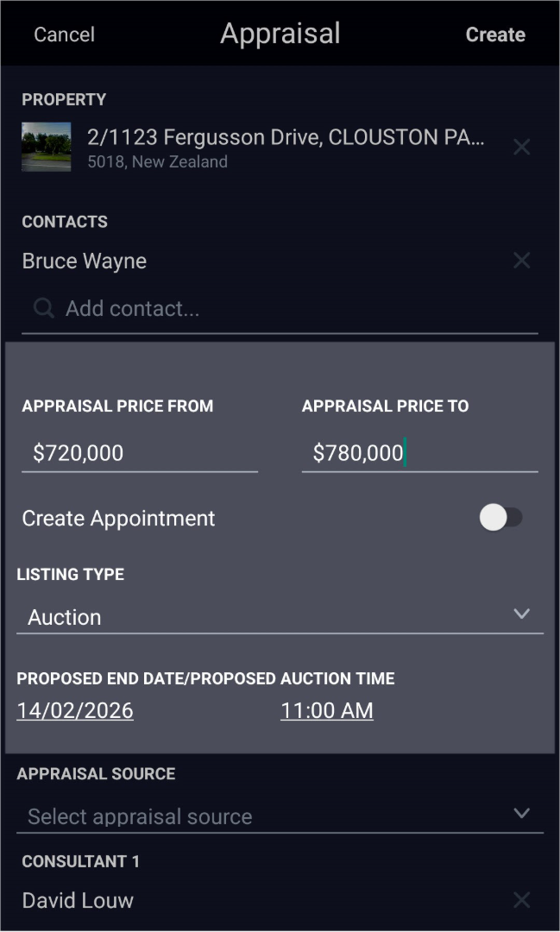Screen dimensions: 560x932
Task: Remove David Louw consultant with X icon
Action: pyautogui.click(x=521, y=899)
